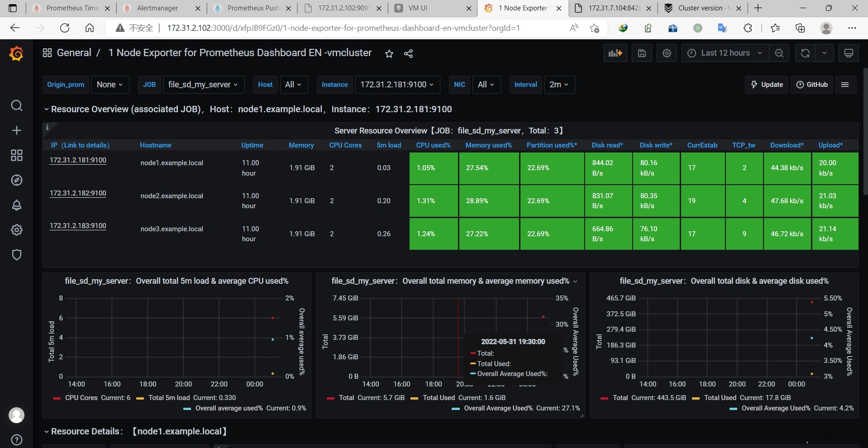Expand the Instance 172.31.2.181:9100 dropdown
This screenshot has width=868, height=448.
point(397,85)
